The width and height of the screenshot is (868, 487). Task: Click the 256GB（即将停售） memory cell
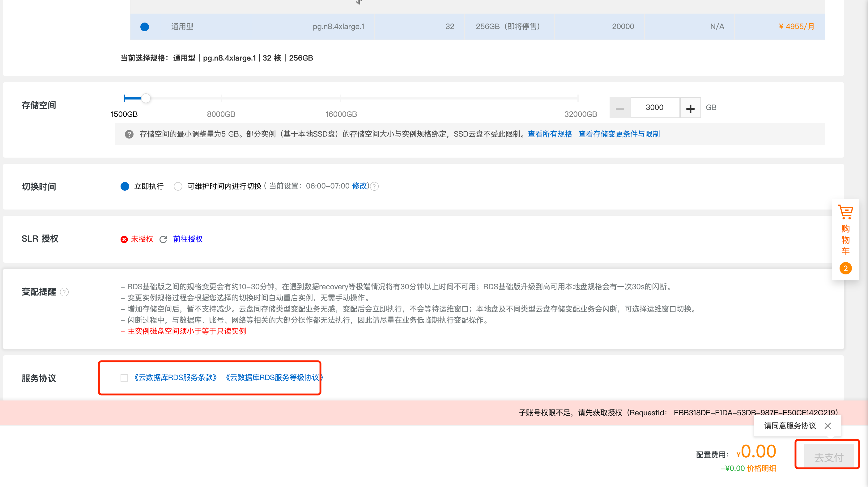click(509, 27)
